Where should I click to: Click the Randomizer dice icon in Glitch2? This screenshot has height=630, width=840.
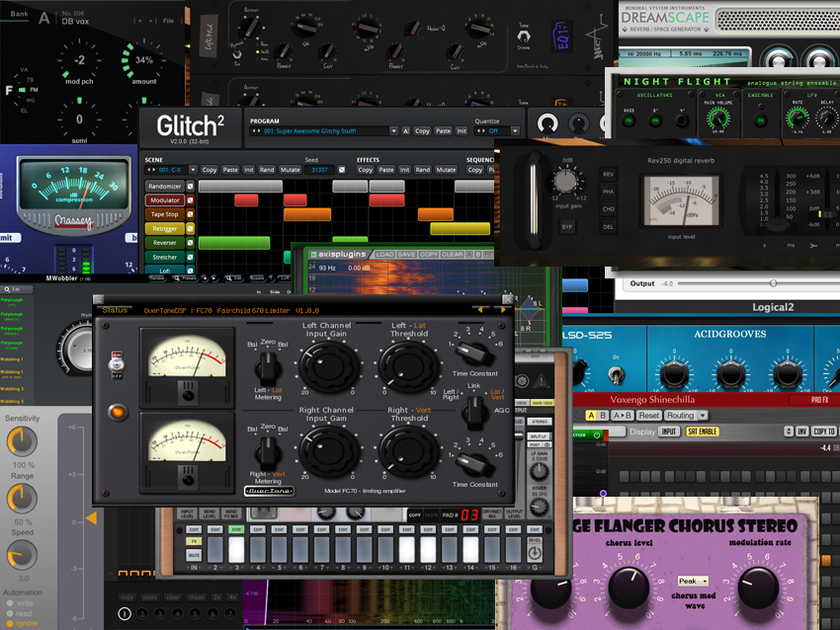190,187
